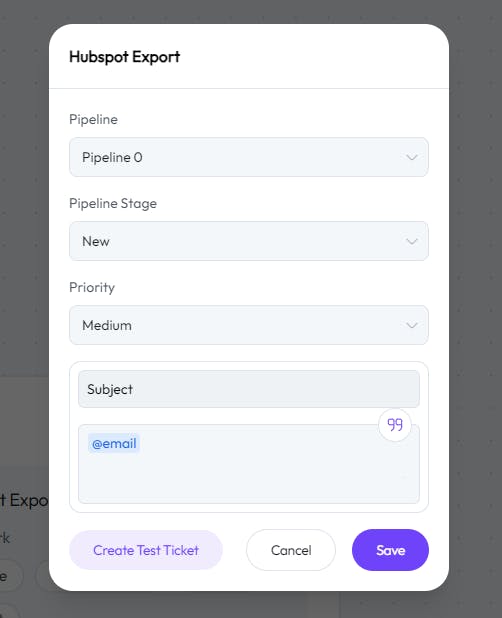Select the @email variable tag
502x618 pixels.
pyautogui.click(x=114, y=444)
